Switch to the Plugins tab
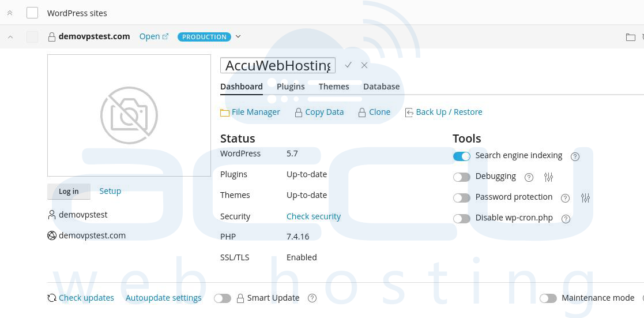The width and height of the screenshot is (644, 318). [291, 87]
